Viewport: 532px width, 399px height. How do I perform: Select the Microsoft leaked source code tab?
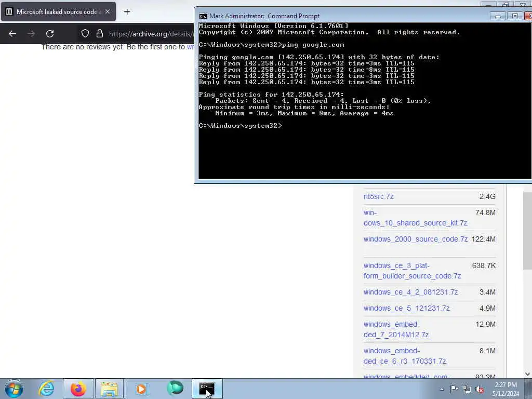click(58, 12)
